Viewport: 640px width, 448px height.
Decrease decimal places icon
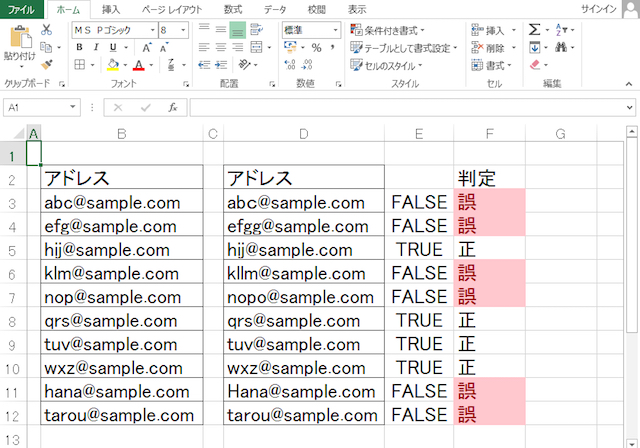tap(307, 64)
